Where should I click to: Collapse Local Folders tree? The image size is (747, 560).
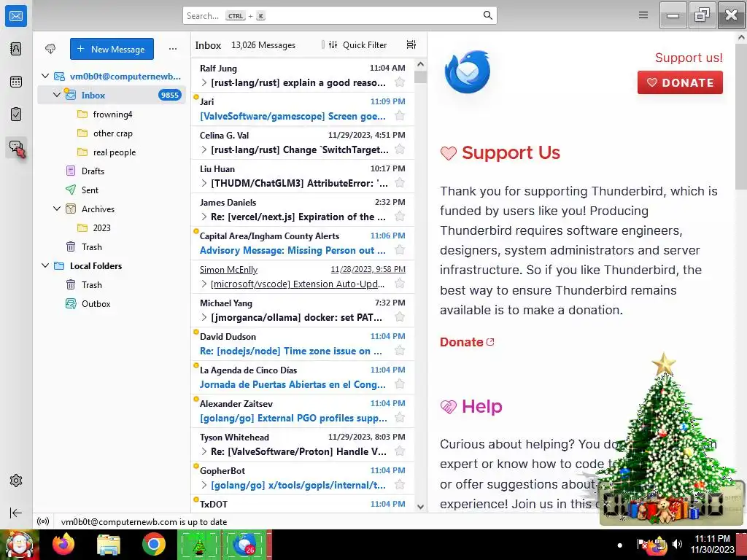[x=45, y=265]
